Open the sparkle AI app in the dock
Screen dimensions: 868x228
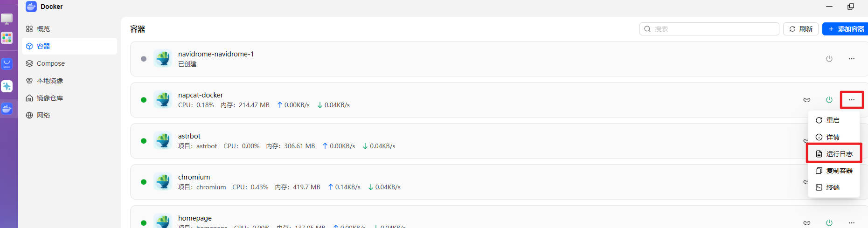pyautogui.click(x=7, y=86)
